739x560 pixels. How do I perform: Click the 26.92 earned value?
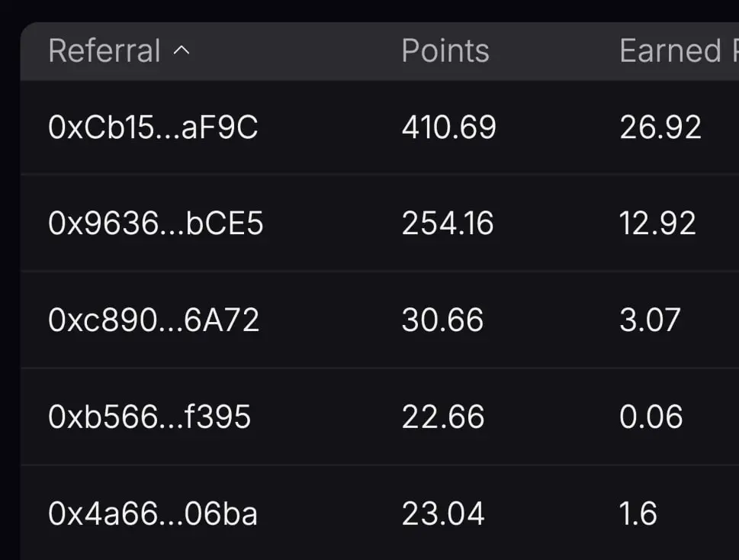click(660, 127)
